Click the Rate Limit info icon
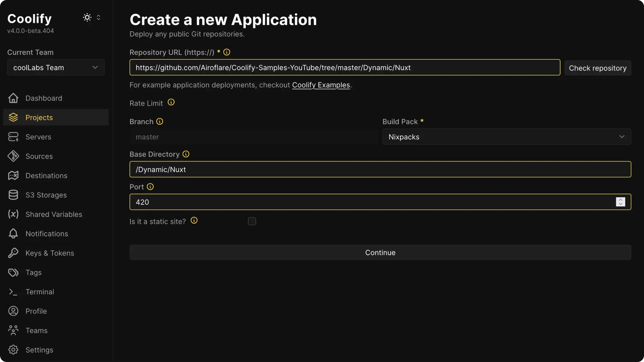This screenshot has height=362, width=644. tap(171, 102)
